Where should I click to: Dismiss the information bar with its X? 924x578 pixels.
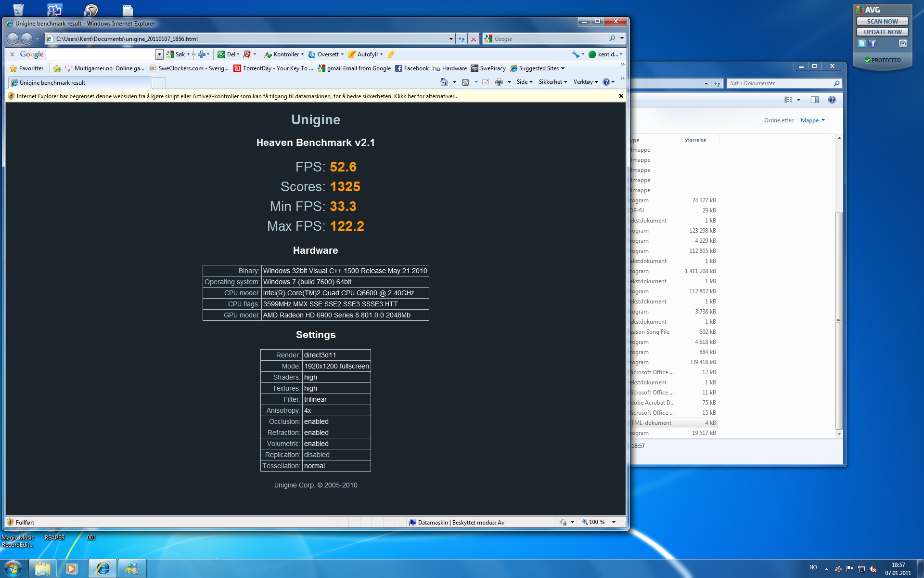621,96
